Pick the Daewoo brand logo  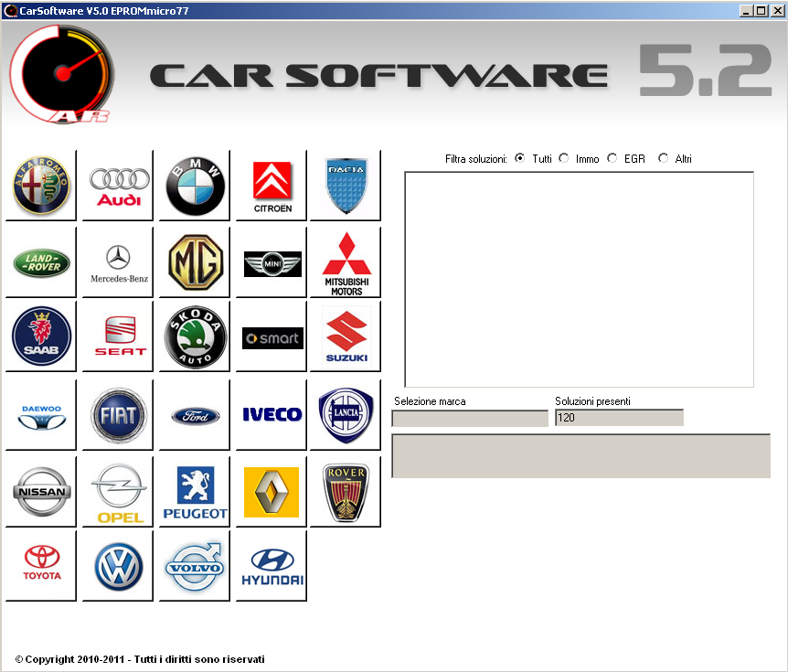point(41,415)
